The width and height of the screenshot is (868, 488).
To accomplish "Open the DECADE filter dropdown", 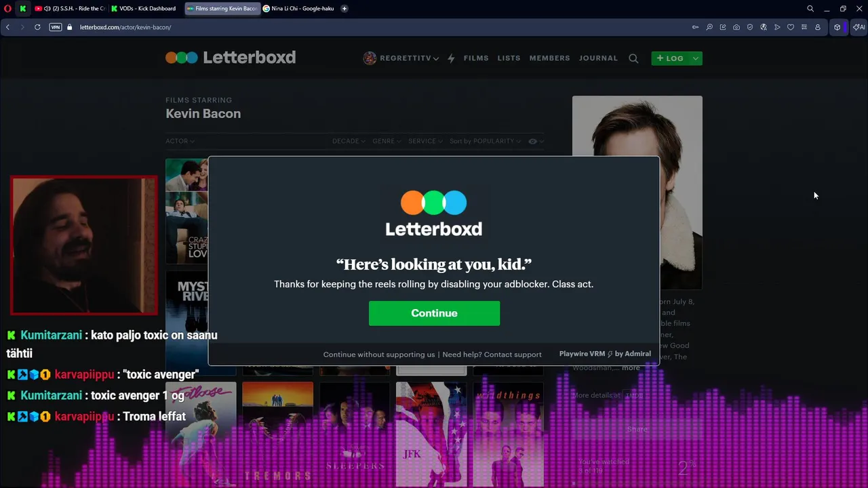I will click(349, 141).
